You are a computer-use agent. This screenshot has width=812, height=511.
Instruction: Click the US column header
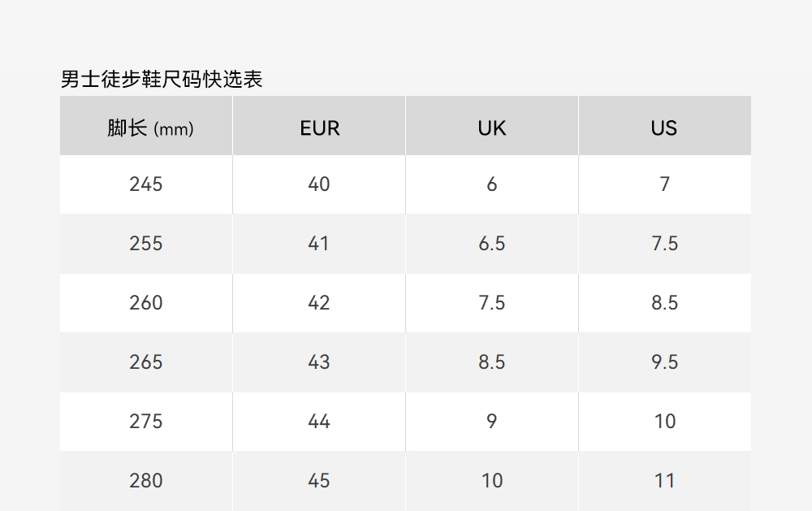[x=664, y=128]
